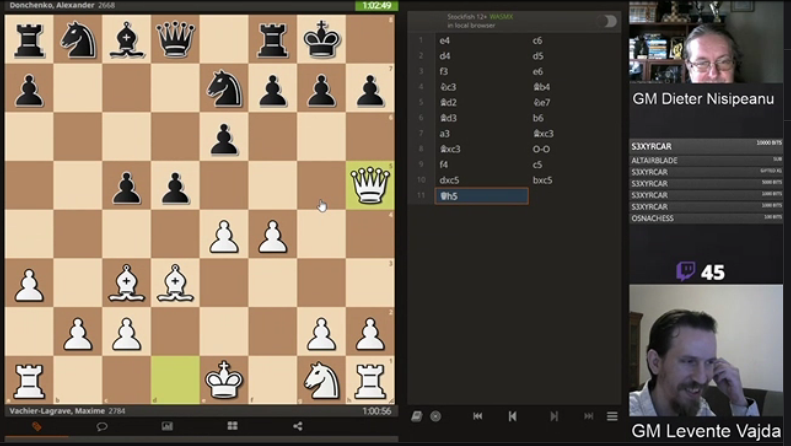Click the black knight on e7

[x=224, y=88]
